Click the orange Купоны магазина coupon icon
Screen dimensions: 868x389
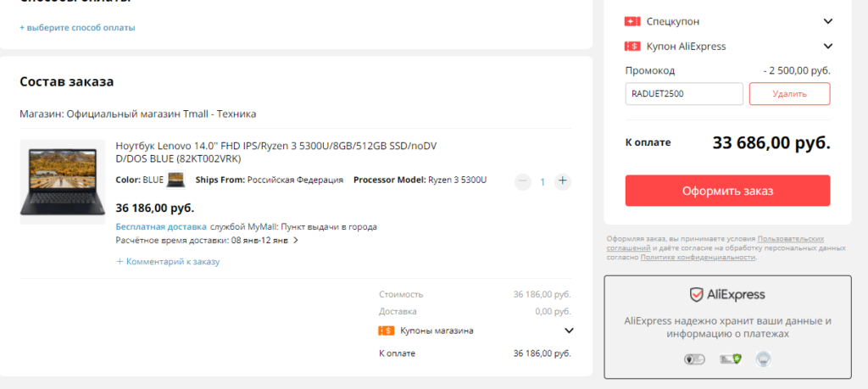pyautogui.click(x=385, y=331)
